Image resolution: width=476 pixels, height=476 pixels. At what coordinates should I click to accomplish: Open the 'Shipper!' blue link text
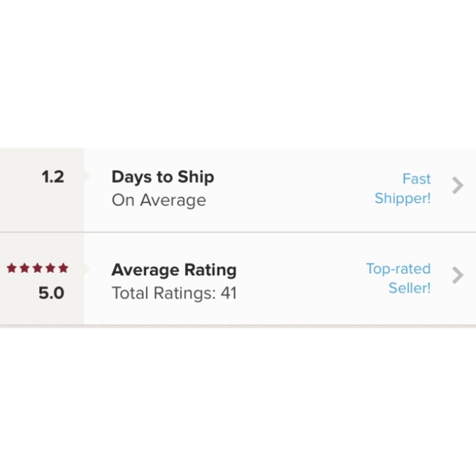click(x=402, y=198)
